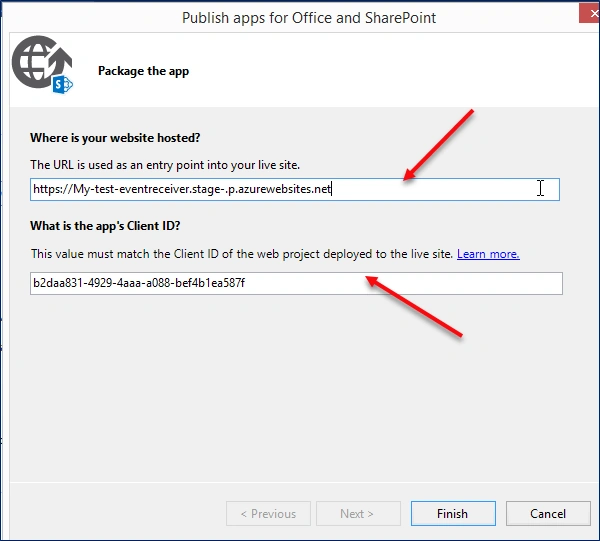Click the globe publish icon
Screen dimensions: 600x541
click(x=42, y=64)
